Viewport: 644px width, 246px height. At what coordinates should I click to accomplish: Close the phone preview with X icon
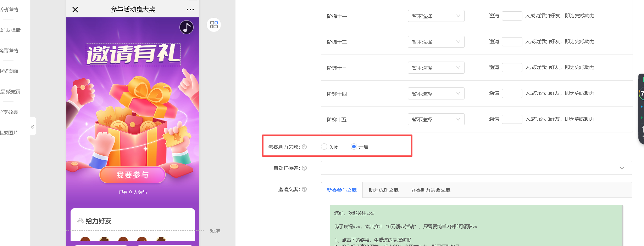[x=75, y=10]
